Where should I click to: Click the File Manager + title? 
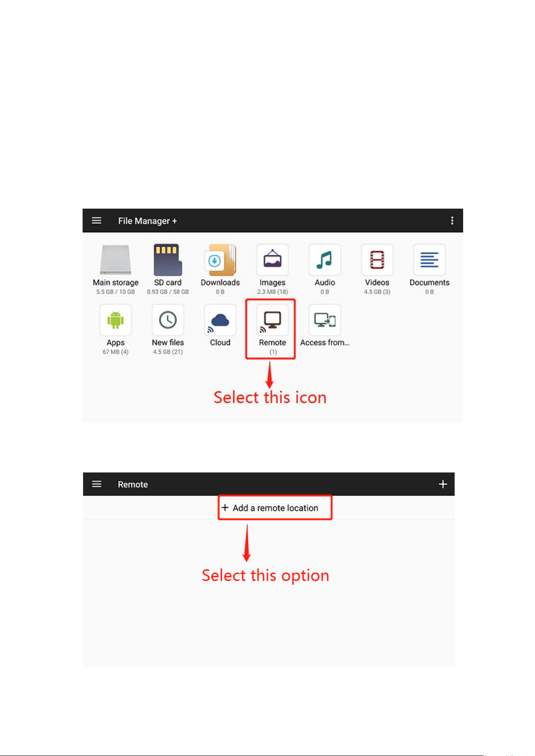click(x=148, y=221)
